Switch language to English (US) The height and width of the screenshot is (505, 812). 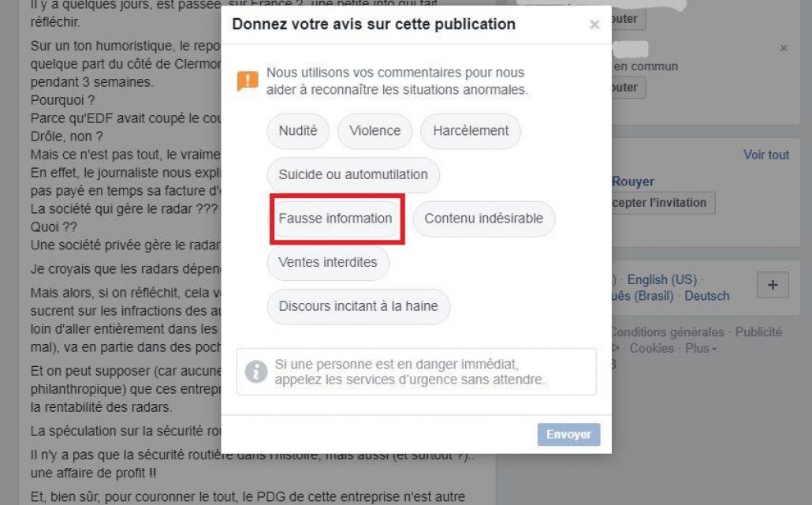662,279
